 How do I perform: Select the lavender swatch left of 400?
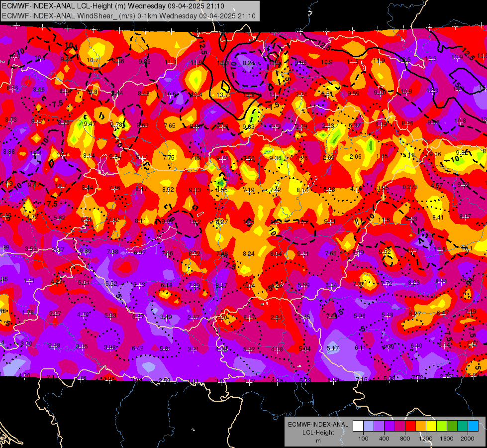click(379, 426)
